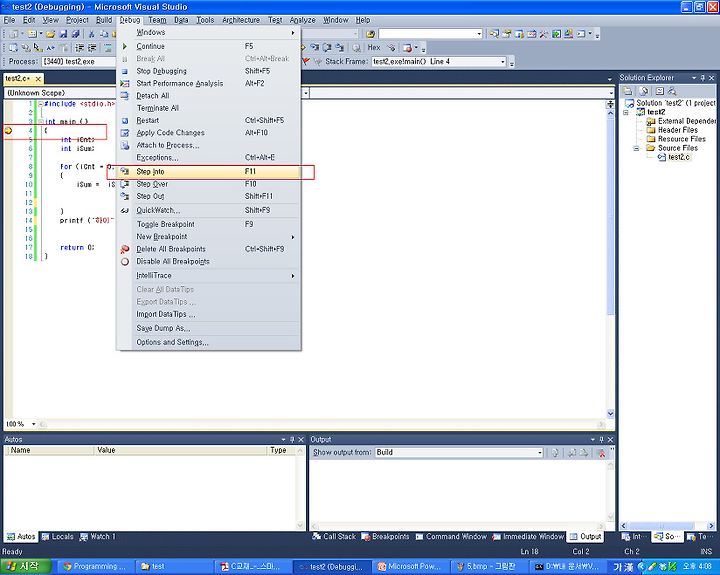720x575 pixels.
Task: Switch to the Immediate Window tab
Action: [x=528, y=537]
